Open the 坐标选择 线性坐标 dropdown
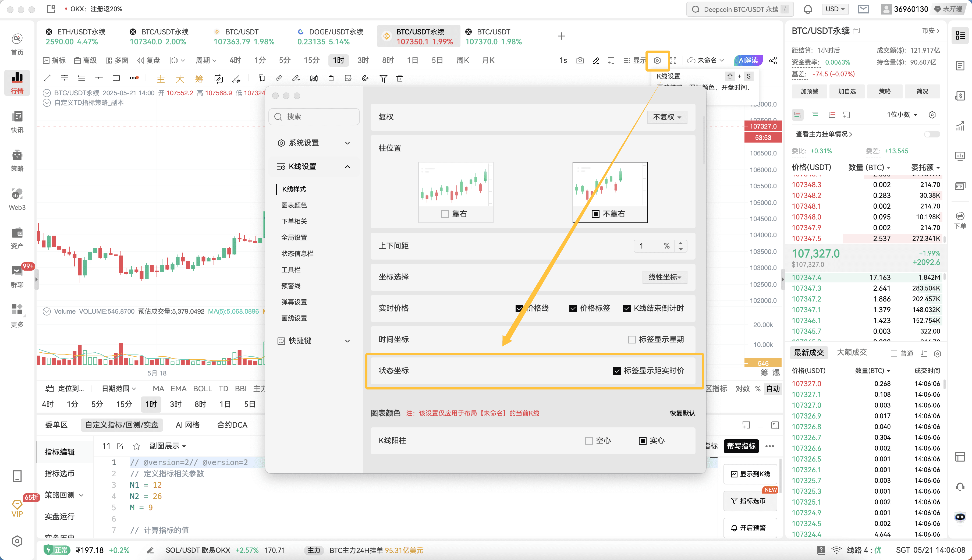This screenshot has height=560, width=972. pos(665,277)
